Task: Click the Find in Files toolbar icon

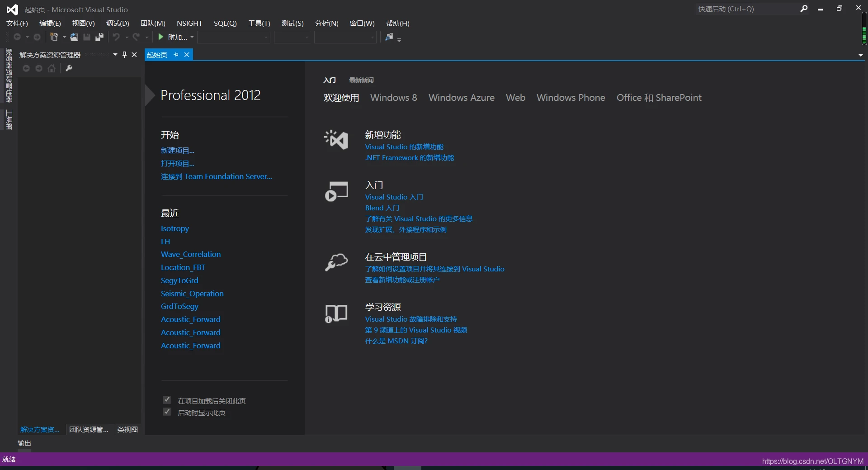Action: pos(389,37)
